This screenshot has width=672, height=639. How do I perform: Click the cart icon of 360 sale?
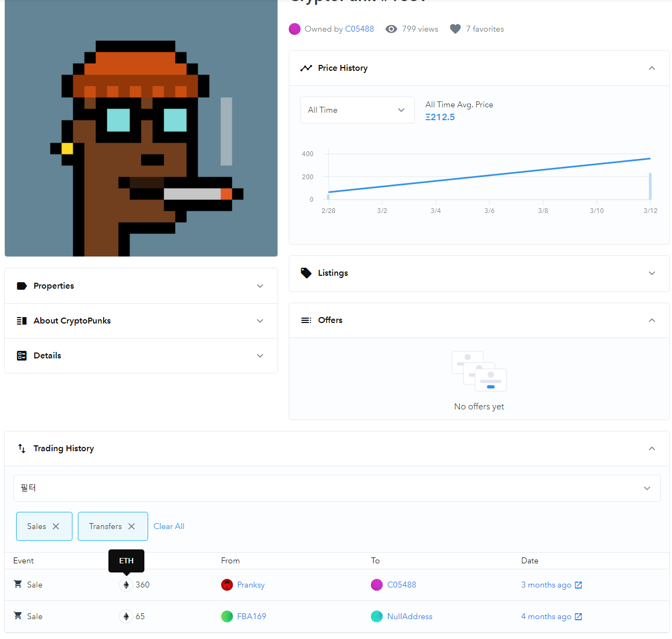click(18, 584)
